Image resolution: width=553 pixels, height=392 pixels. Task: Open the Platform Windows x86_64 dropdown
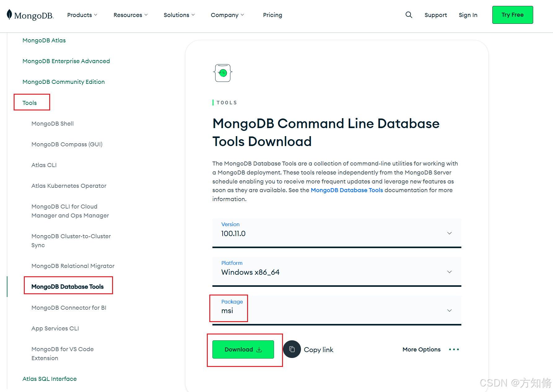[x=449, y=272]
